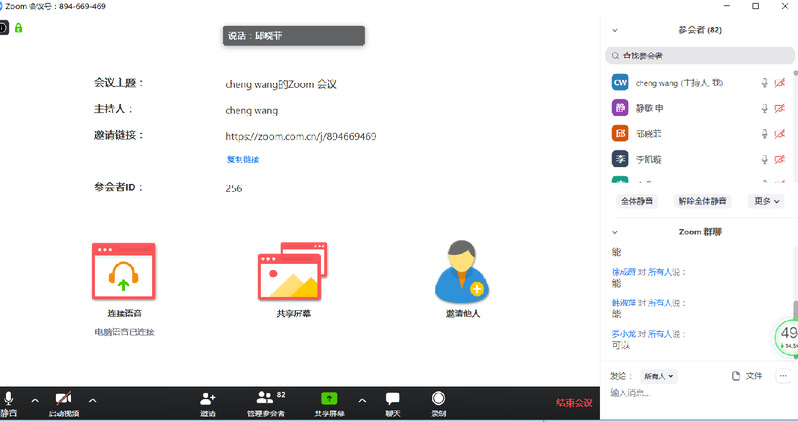Click the 复制链接 copy link
Viewport: 798px width, 422px height.
click(242, 160)
